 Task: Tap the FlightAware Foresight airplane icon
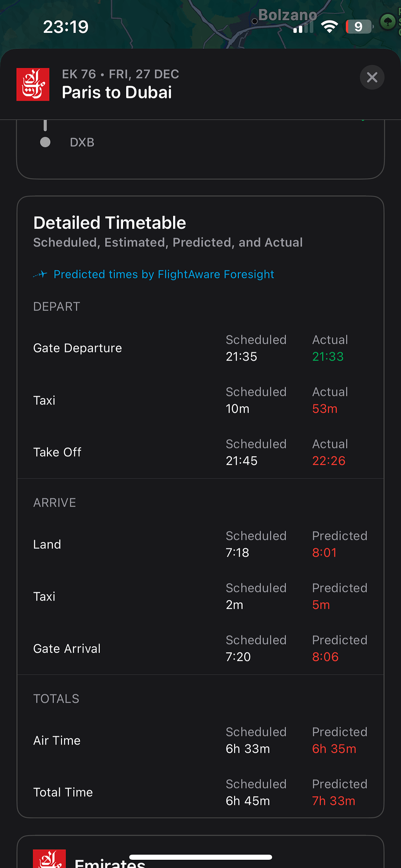[41, 274]
